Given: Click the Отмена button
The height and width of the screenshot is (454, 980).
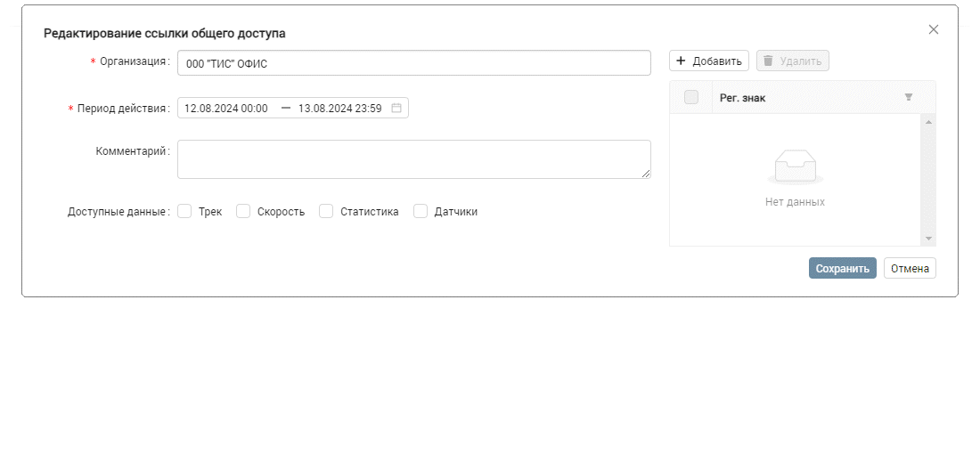Looking at the screenshot, I should click(910, 269).
